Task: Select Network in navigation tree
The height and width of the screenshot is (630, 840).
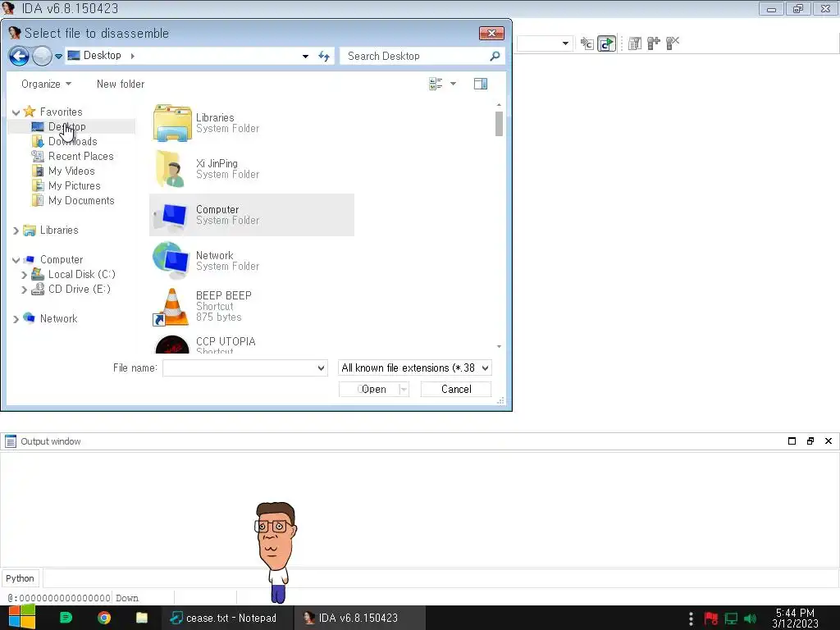Action: (x=58, y=318)
